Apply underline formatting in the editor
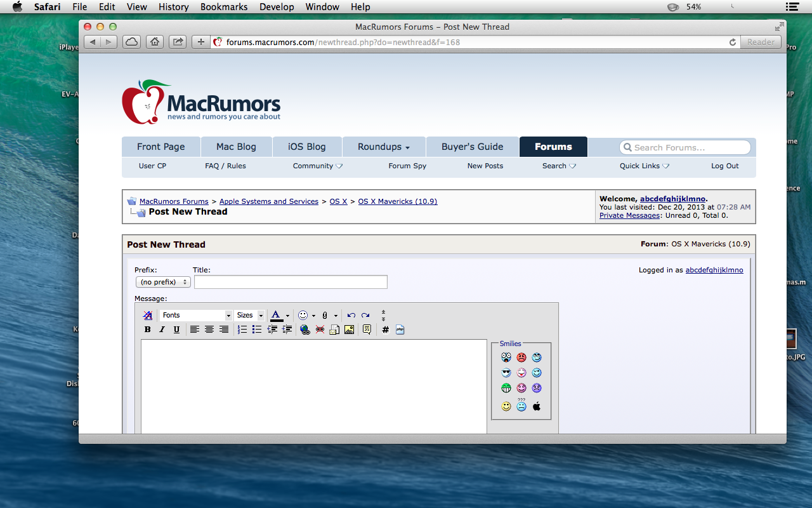Viewport: 812px width, 508px height. [176, 330]
